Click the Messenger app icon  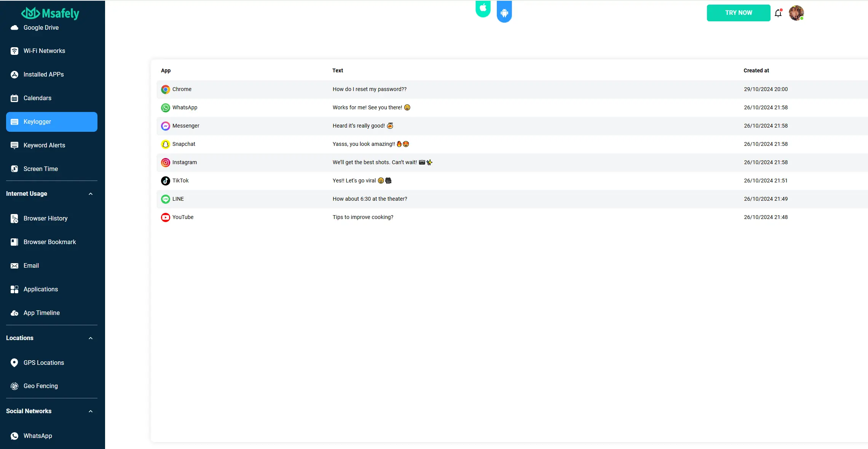[166, 126]
